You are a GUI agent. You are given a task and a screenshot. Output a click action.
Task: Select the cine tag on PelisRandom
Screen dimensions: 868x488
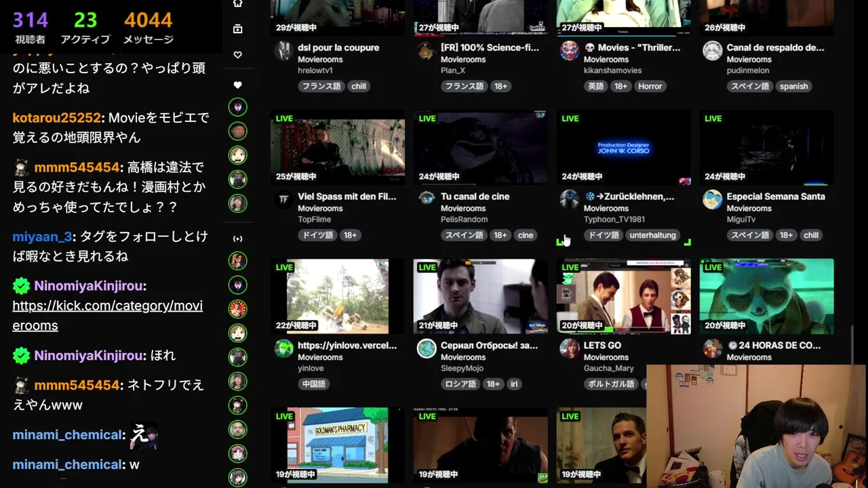pos(526,235)
